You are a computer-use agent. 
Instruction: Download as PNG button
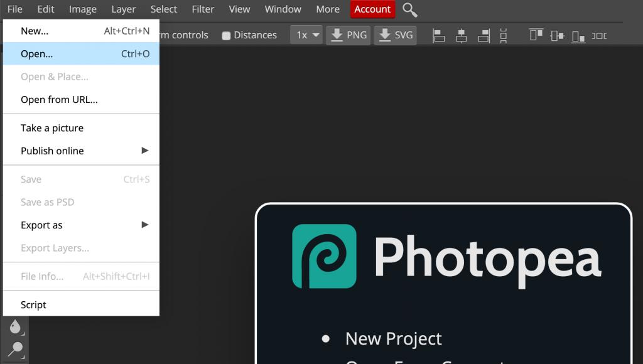coord(349,35)
